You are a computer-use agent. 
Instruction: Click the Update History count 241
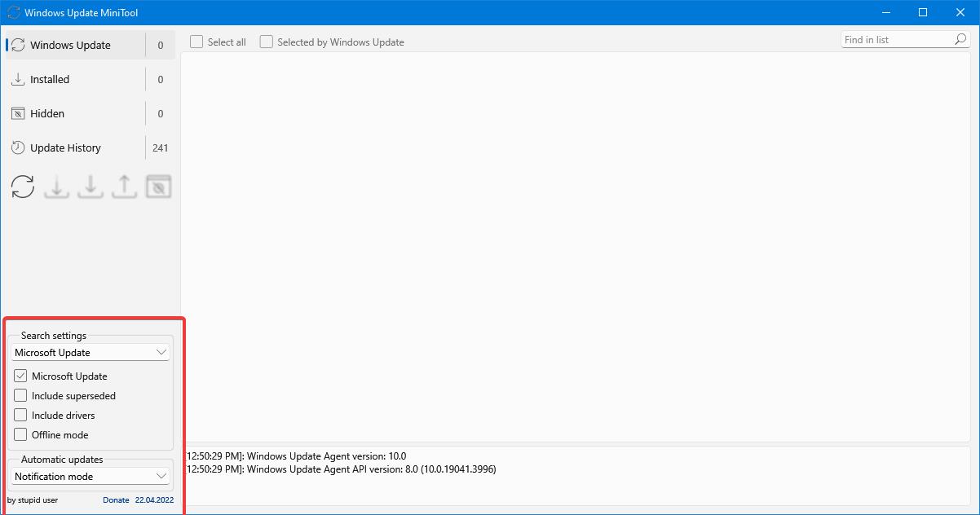coord(160,147)
